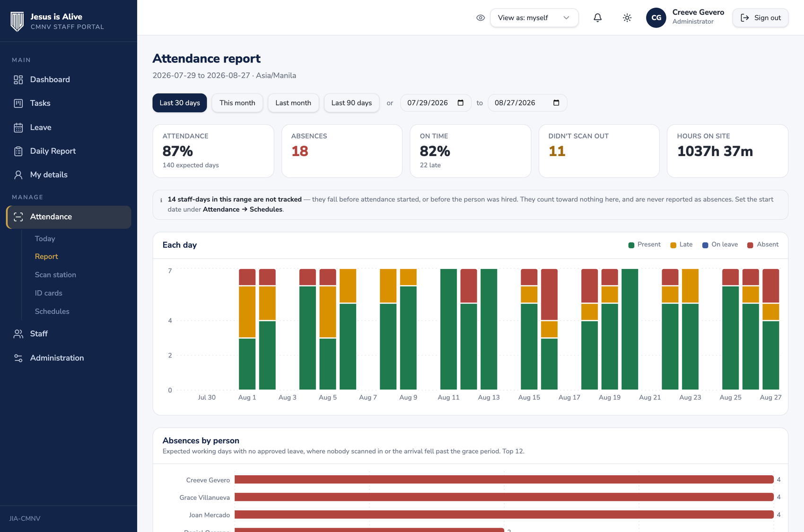
Task: Open Schedules subpage
Action: click(52, 312)
